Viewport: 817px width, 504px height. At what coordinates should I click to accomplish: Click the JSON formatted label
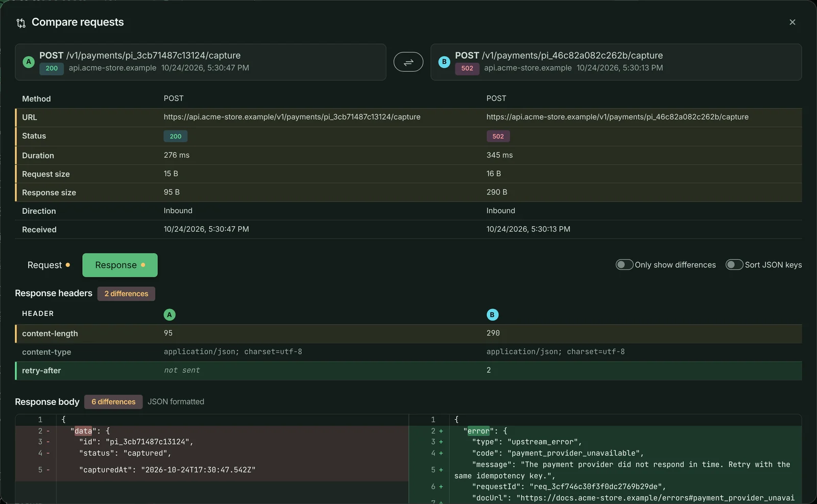(x=176, y=402)
